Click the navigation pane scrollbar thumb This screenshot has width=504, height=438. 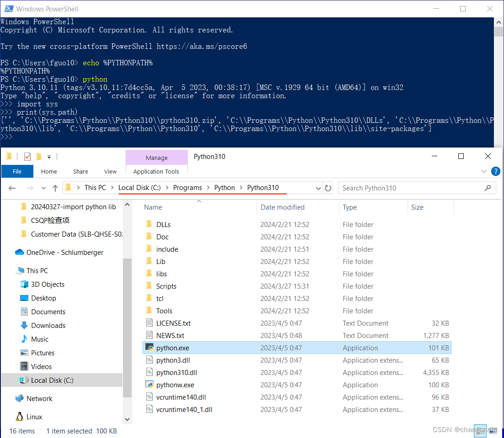[127, 328]
